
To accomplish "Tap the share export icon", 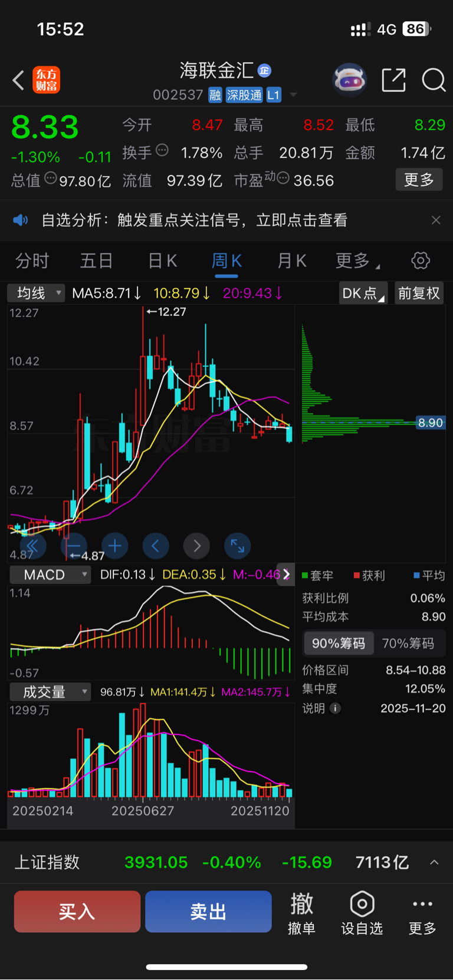I will coord(394,80).
